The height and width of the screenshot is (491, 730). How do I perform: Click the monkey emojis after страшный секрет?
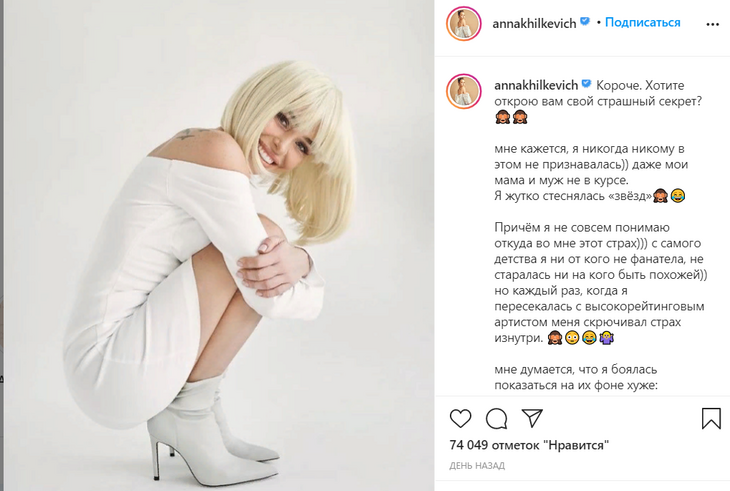tap(511, 117)
